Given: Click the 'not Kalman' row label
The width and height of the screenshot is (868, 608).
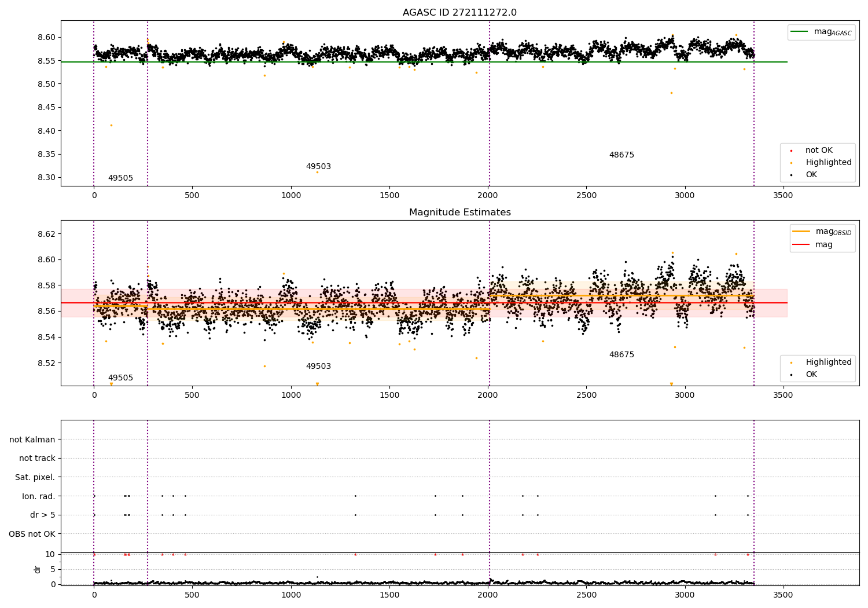Looking at the screenshot, I should tap(32, 439).
